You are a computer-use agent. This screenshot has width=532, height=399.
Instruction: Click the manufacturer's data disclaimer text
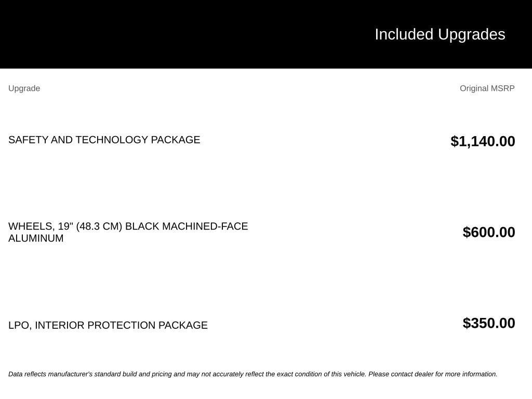click(x=253, y=374)
